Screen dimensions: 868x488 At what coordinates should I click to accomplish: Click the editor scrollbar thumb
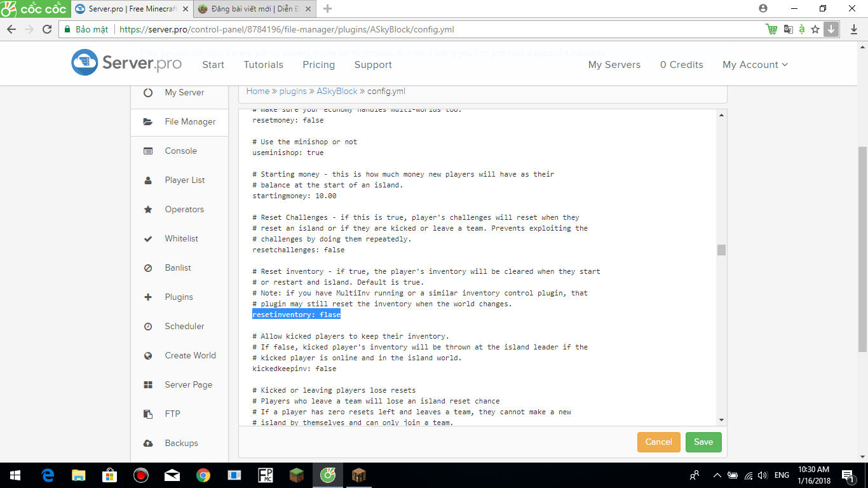(x=721, y=250)
